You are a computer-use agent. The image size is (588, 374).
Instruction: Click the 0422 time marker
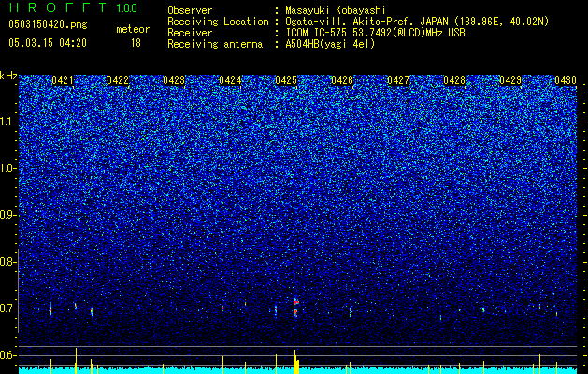(118, 80)
